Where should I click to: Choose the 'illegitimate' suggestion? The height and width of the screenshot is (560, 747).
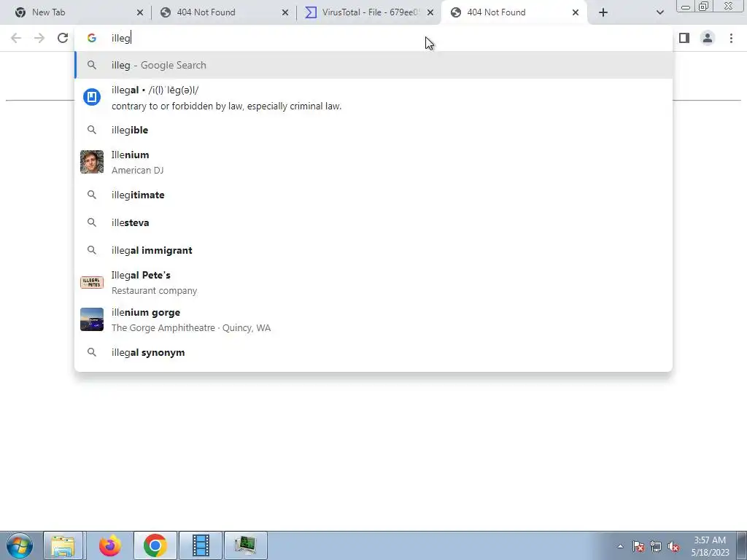(373, 195)
